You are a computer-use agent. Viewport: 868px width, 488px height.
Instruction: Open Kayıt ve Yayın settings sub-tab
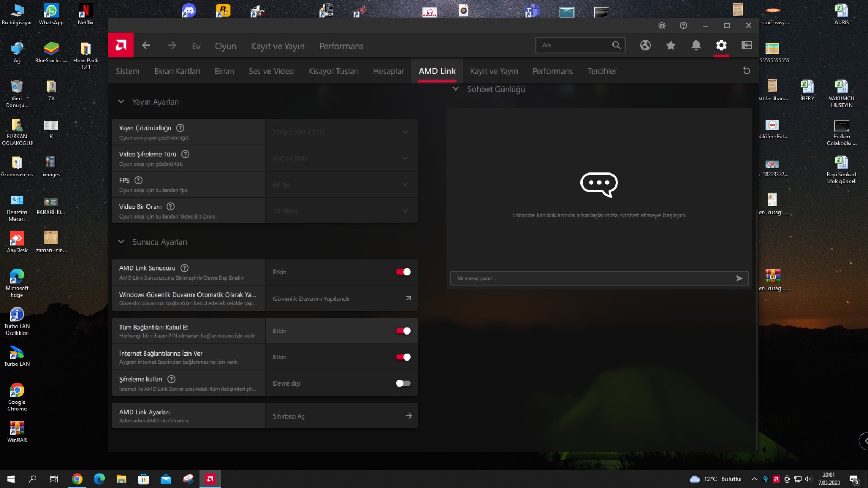point(494,71)
